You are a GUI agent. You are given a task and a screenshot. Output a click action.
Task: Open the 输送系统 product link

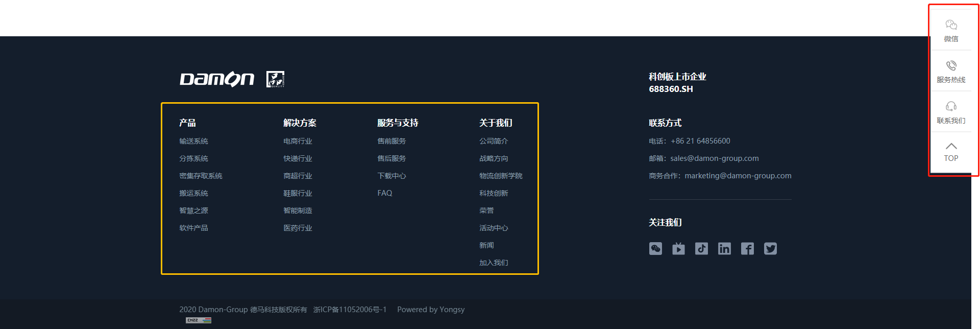point(193,141)
